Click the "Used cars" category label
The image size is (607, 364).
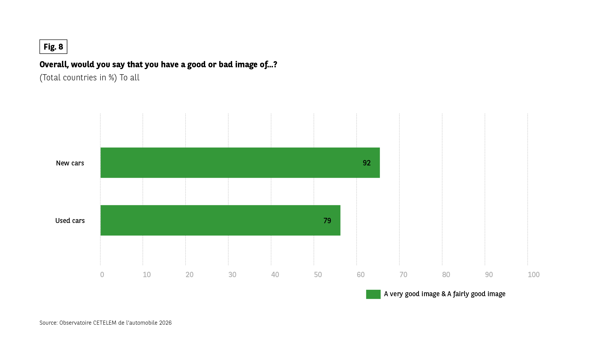coord(70,221)
